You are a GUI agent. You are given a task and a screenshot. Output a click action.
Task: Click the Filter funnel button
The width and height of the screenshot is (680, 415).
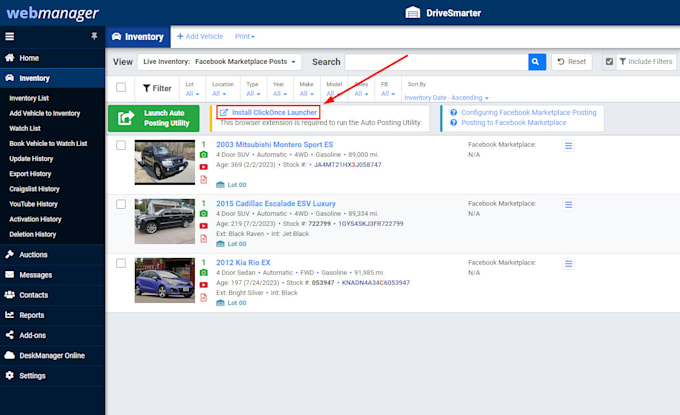coord(157,88)
